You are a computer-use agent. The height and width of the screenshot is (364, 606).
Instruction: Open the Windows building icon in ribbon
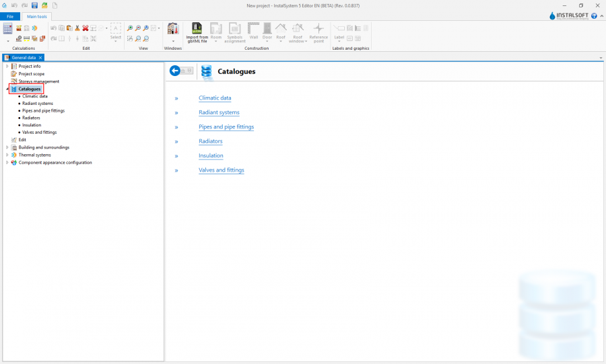[x=172, y=29]
